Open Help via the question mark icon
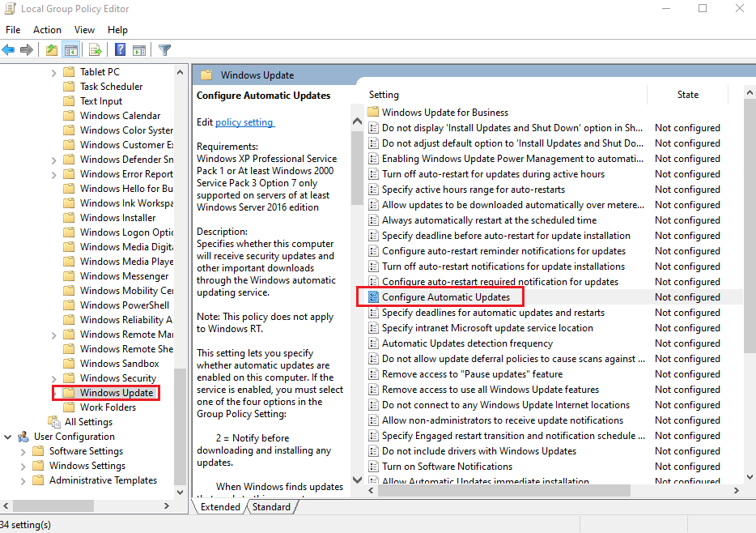 pyautogui.click(x=120, y=50)
